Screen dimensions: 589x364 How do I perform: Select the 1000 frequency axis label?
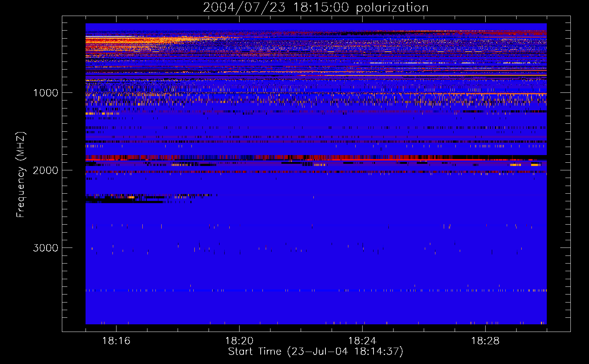(x=46, y=93)
